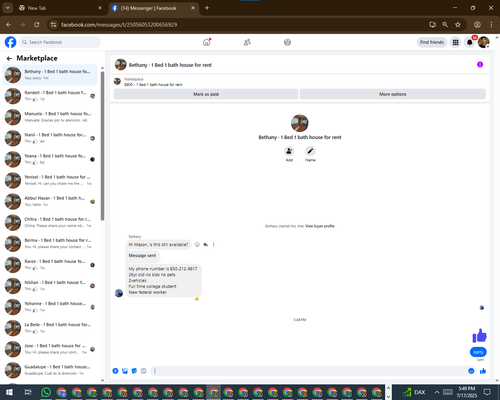React to 'Hi Mason' message with emoji
The image size is (500, 400).
coord(197,245)
